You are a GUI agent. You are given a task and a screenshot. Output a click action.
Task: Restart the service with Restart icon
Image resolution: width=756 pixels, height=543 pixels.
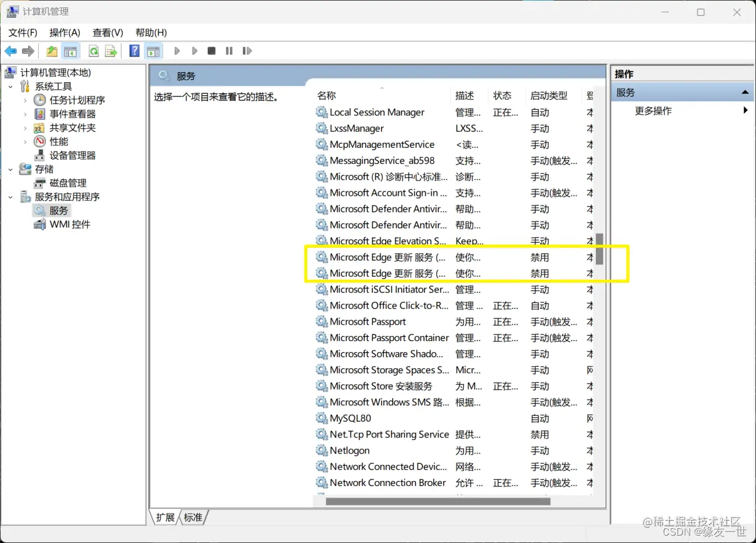click(x=247, y=51)
